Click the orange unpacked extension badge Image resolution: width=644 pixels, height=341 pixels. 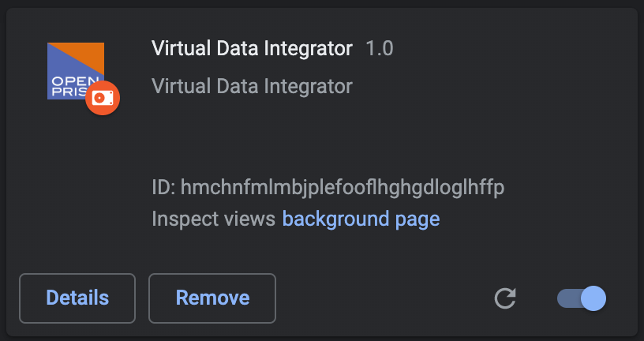click(103, 98)
